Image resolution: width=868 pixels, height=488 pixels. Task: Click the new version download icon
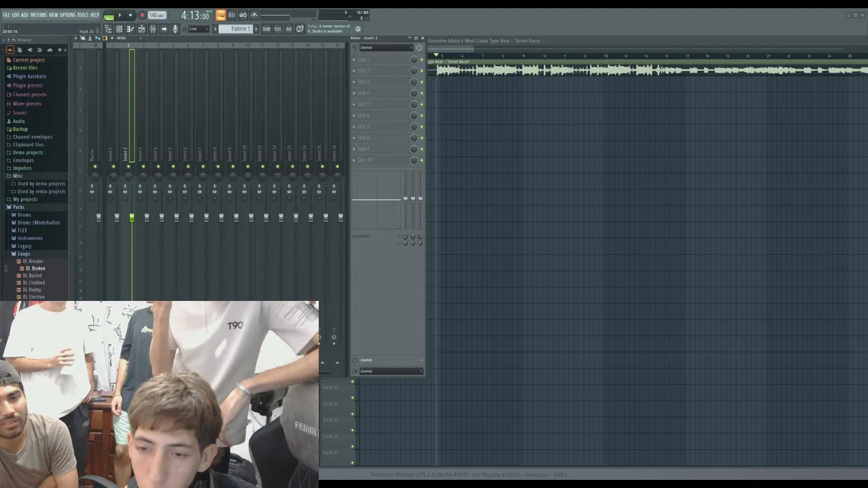click(358, 28)
